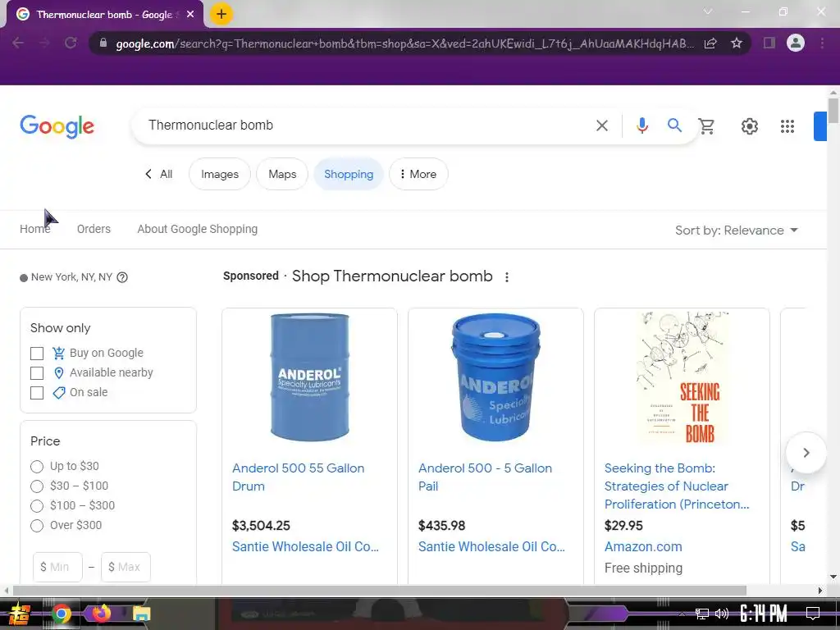Select price range $30 – $100
The image size is (840, 630).
[37, 486]
